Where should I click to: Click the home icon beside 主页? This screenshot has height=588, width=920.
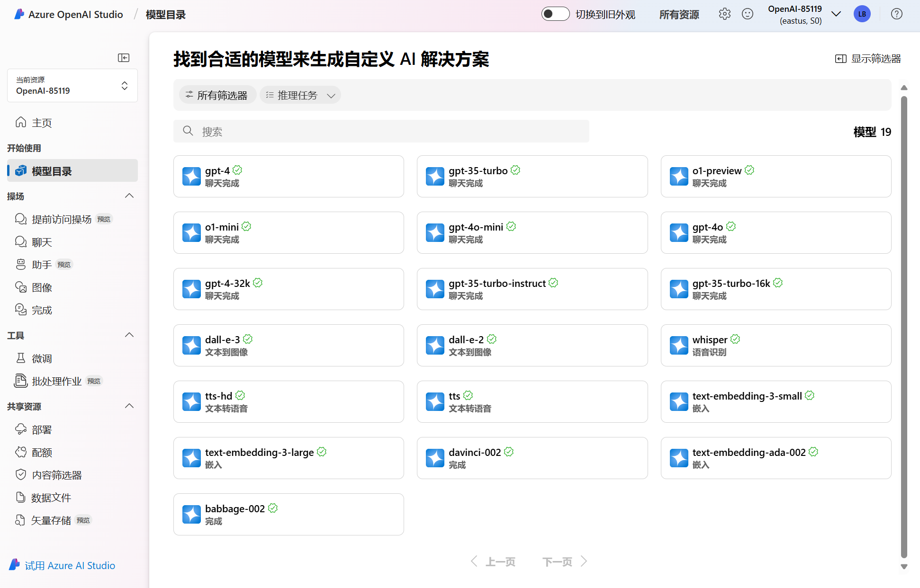21,122
